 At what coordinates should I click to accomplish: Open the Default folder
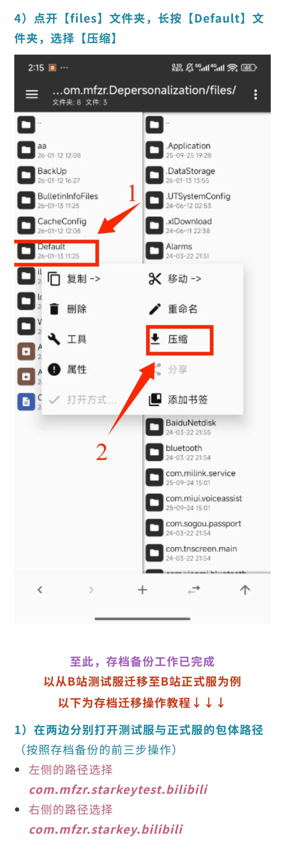[57, 251]
